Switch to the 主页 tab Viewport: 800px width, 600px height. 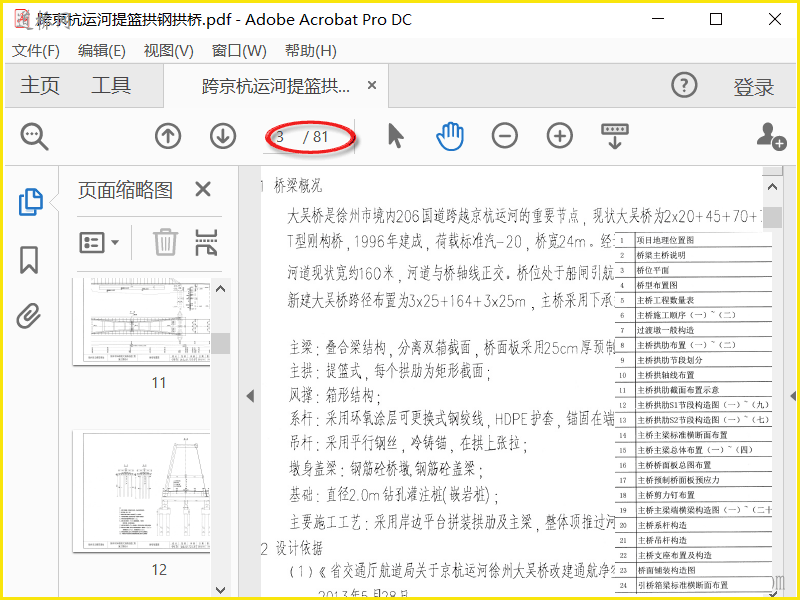click(40, 85)
